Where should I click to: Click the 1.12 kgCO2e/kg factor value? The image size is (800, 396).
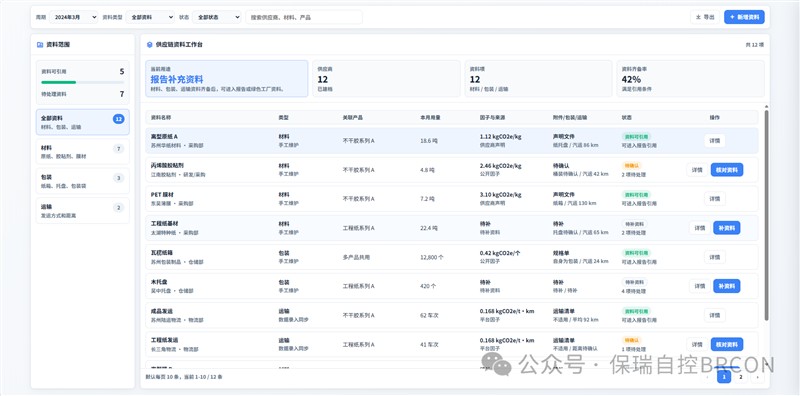(x=500, y=137)
